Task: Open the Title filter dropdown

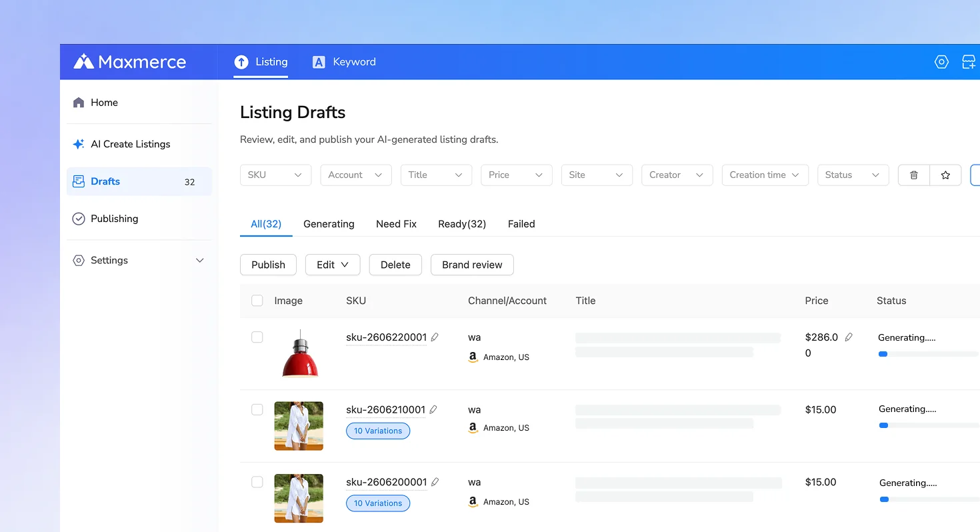Action: 436,175
